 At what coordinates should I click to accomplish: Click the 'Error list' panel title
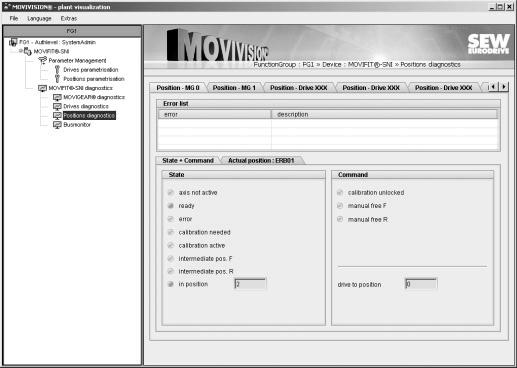tap(176, 104)
